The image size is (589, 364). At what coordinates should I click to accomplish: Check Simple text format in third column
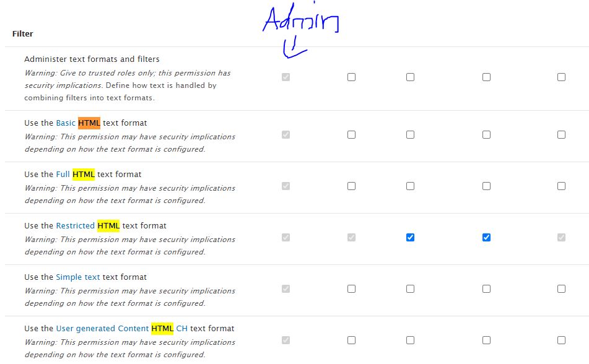click(410, 289)
